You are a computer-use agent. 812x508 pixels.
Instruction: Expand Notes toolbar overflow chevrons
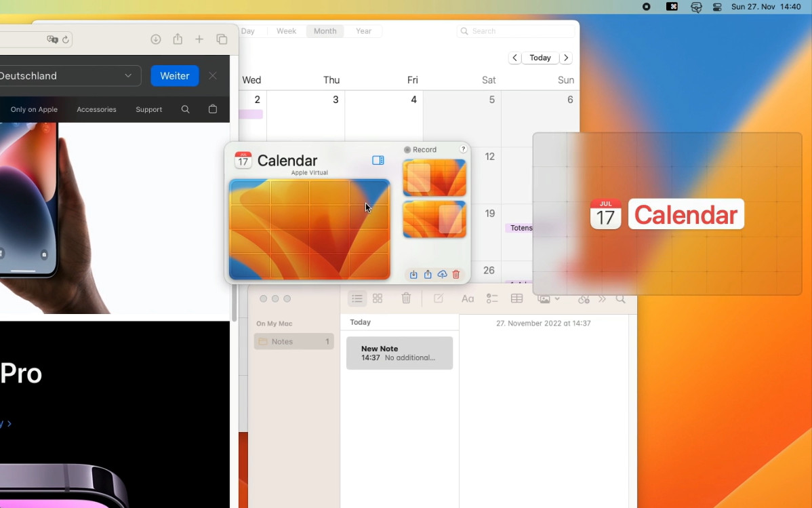click(603, 298)
